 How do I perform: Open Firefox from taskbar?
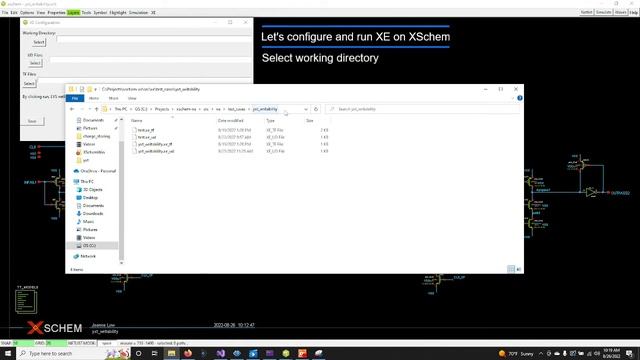point(188,353)
